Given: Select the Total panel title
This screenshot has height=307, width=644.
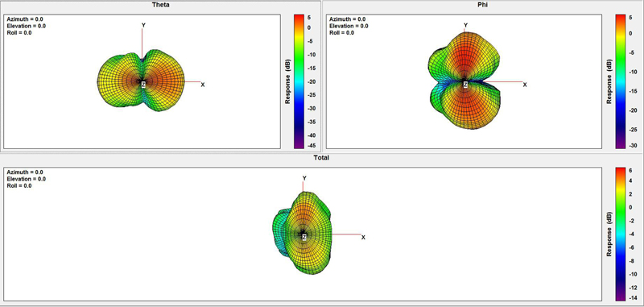Looking at the screenshot, I should tap(321, 158).
